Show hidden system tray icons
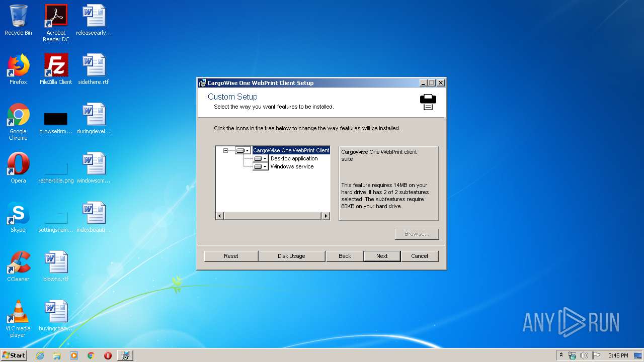 point(561,355)
